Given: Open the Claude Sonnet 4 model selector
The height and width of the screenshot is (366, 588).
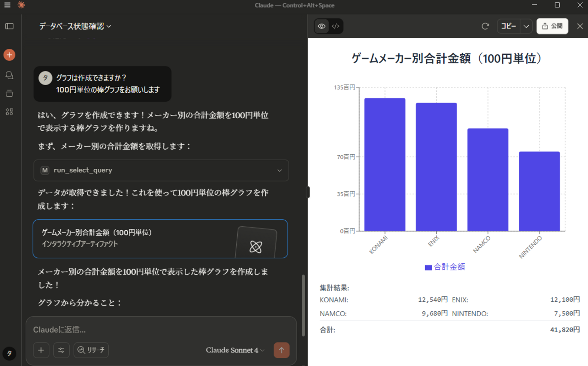Looking at the screenshot, I should coord(235,350).
